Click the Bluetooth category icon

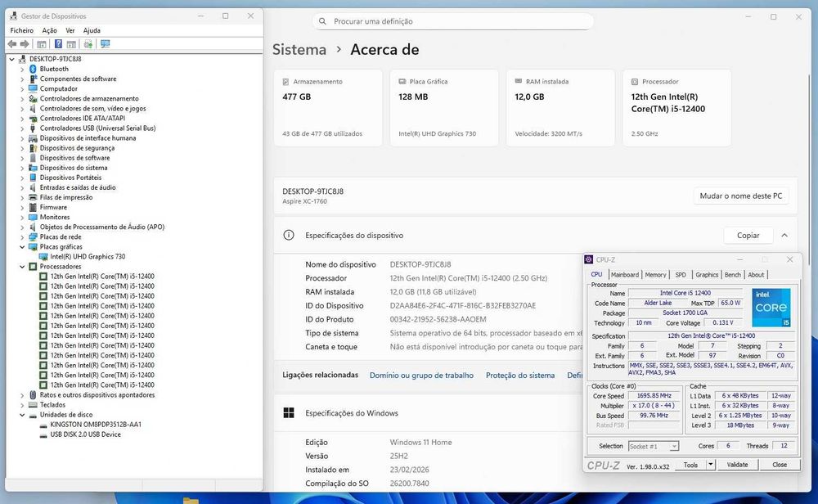point(33,69)
